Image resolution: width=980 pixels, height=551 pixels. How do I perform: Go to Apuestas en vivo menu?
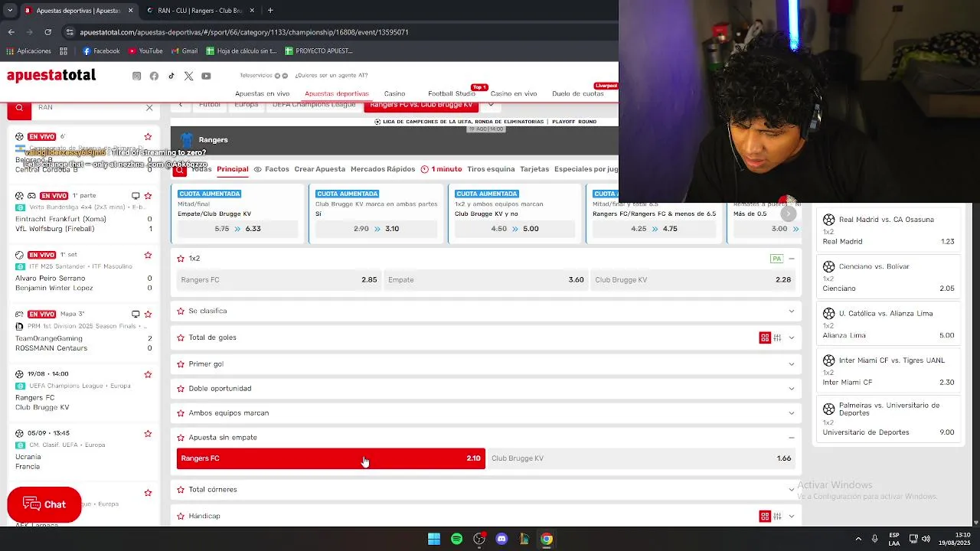pos(262,93)
